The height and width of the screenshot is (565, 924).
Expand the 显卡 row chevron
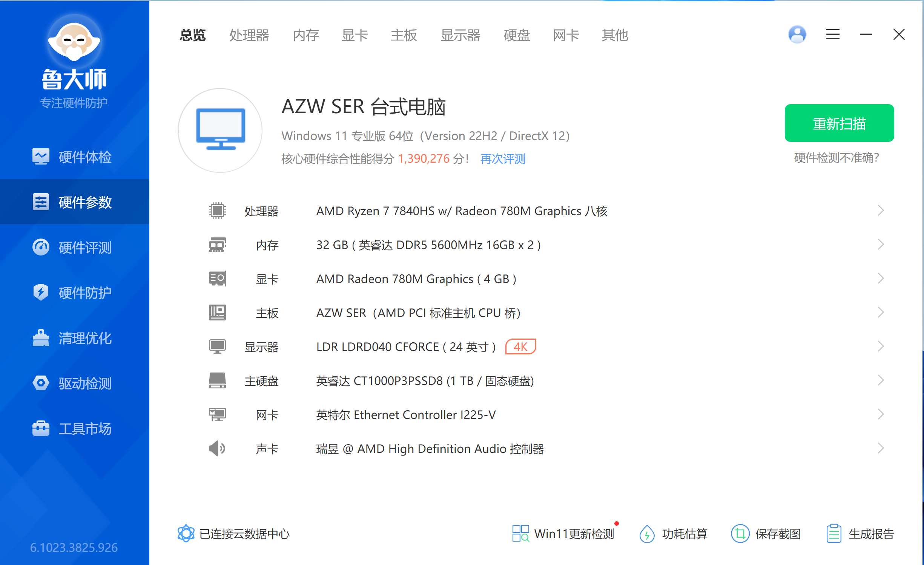click(881, 279)
